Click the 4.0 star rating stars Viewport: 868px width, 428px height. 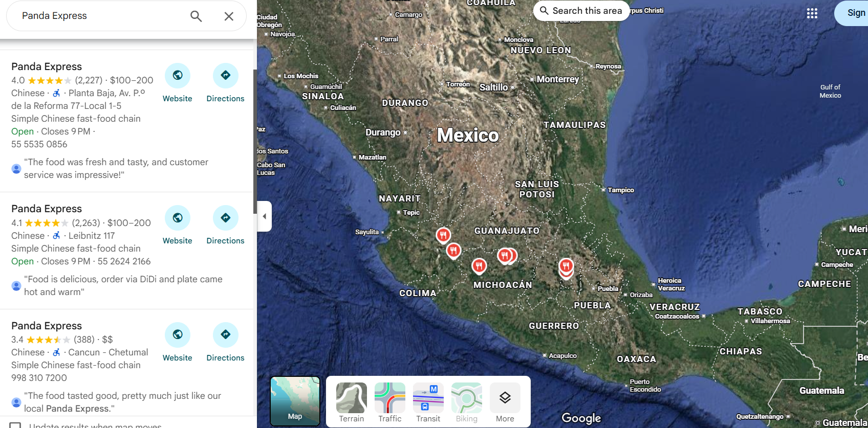point(50,80)
